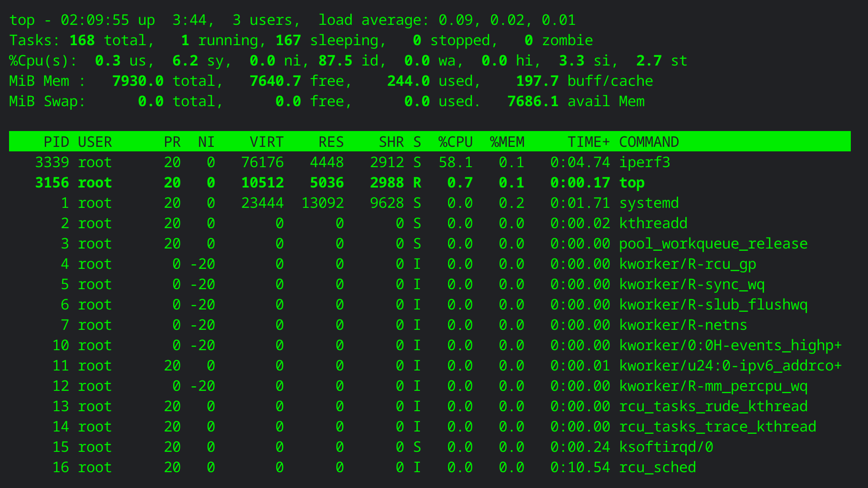Viewport: 868px width, 488px height.
Task: Click the USER column header
Action: pos(95,142)
